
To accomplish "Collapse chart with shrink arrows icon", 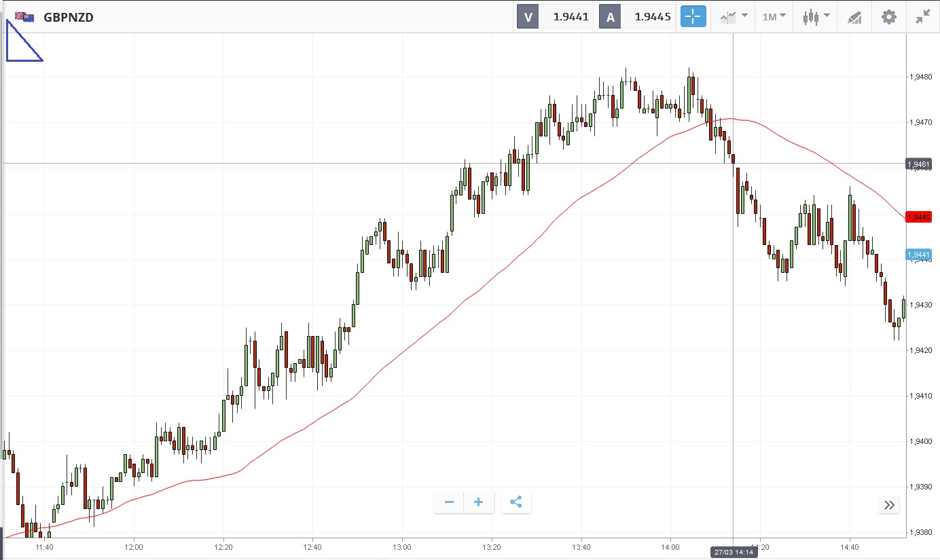I will click(922, 17).
